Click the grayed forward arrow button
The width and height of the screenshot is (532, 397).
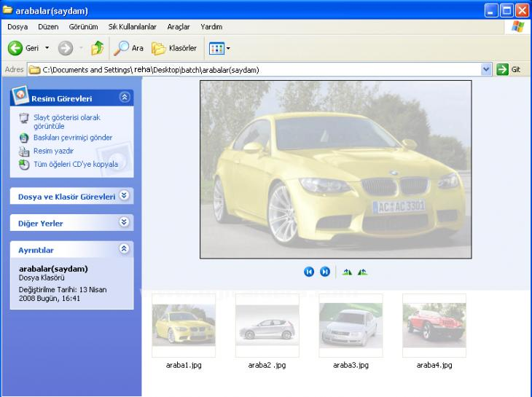65,48
